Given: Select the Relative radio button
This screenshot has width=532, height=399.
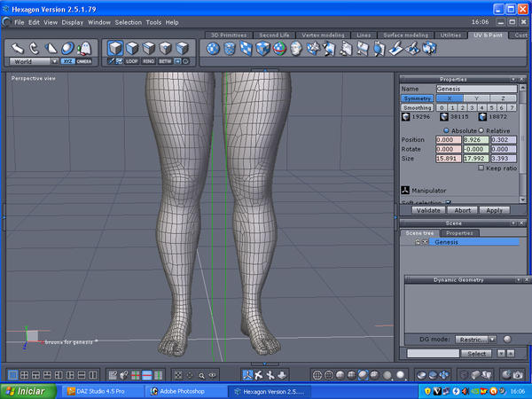Looking at the screenshot, I should click(x=481, y=129).
